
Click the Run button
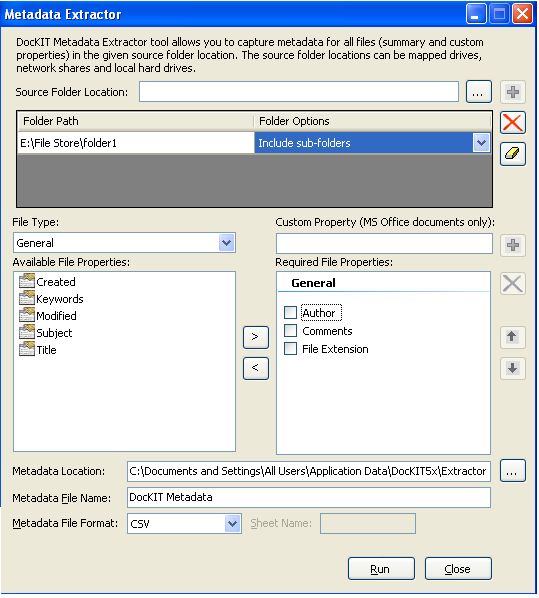tap(381, 569)
